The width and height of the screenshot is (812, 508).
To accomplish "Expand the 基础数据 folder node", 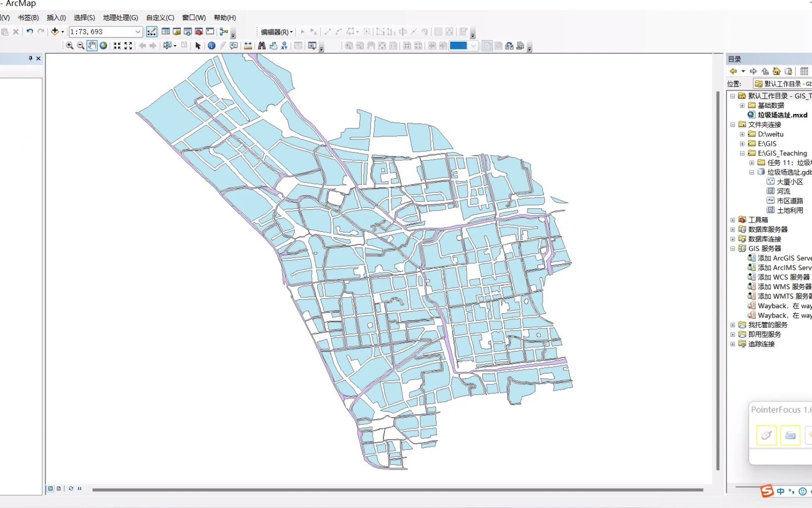I will 742,105.
